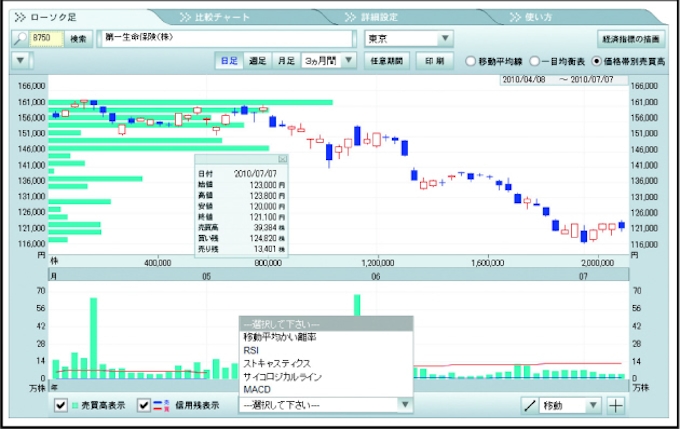The width and height of the screenshot is (680, 429).
Task: Select the 移動平均線 radio button
Action: click(x=471, y=61)
